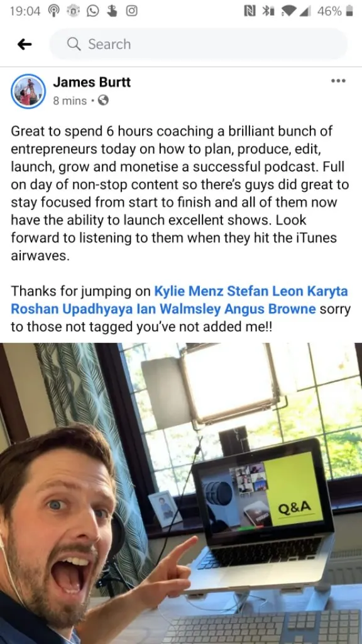The height and width of the screenshot is (644, 362).
Task: Tap the public globe privacy icon
Action: point(104,100)
